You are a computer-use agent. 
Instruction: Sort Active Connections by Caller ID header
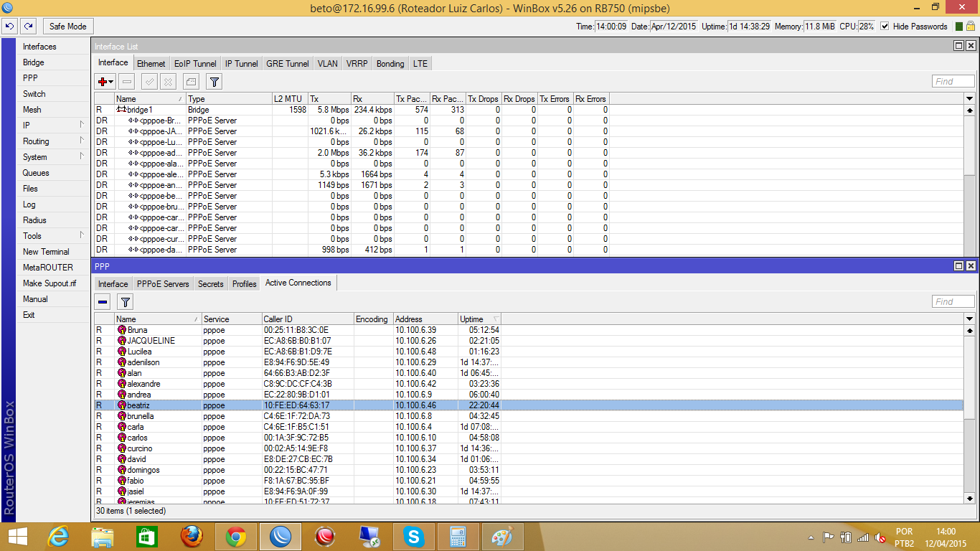pyautogui.click(x=308, y=319)
